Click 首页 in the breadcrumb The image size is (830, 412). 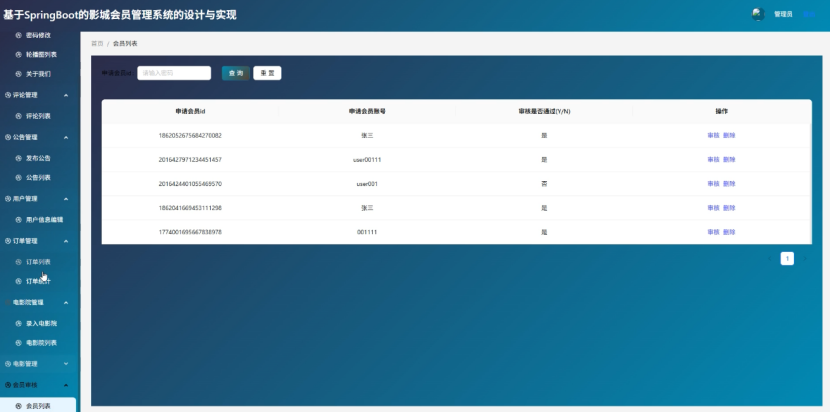97,43
